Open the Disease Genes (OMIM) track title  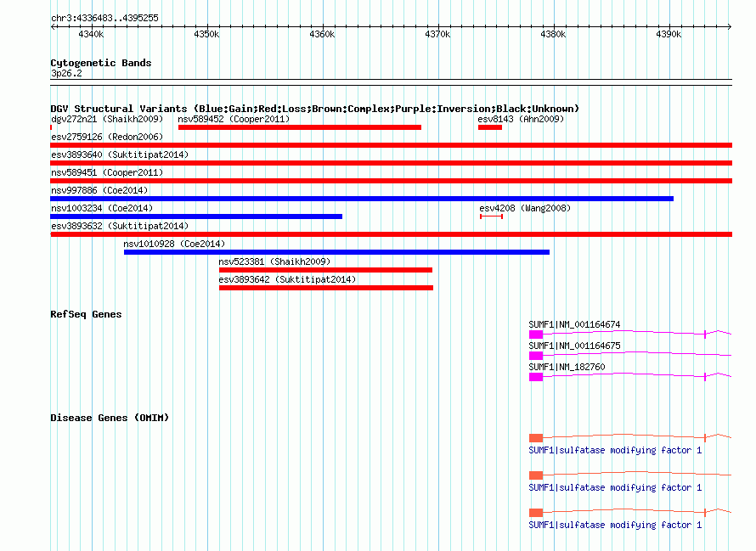110,418
